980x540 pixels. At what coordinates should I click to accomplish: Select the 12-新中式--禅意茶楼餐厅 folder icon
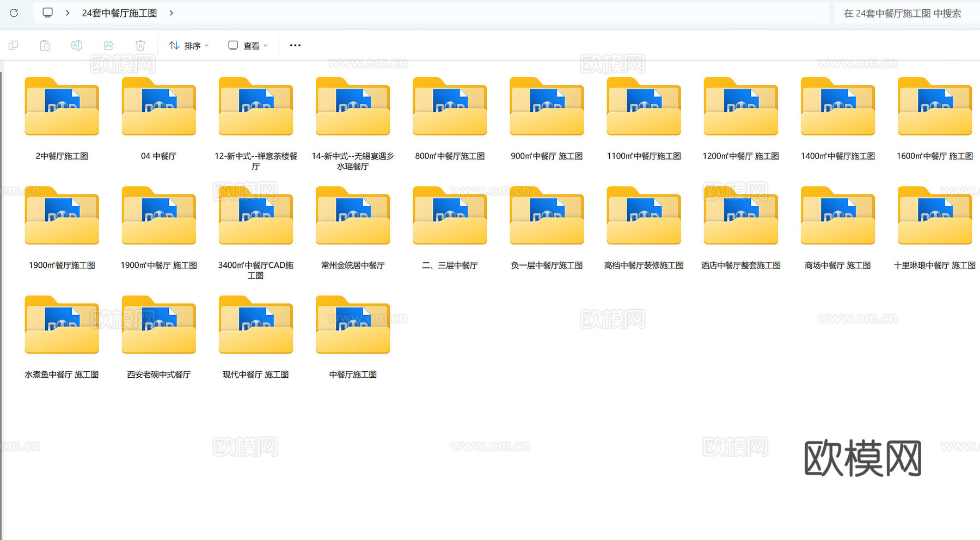coord(256,106)
